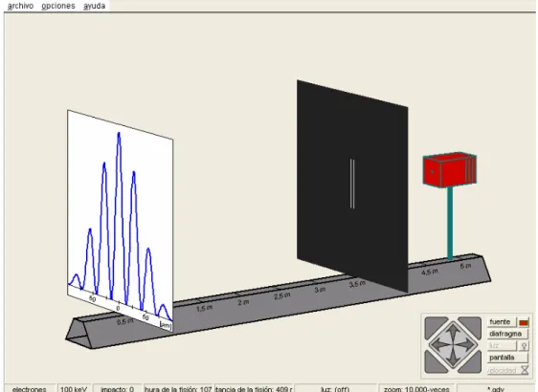Click the diafragma button
Image resolution: width=538 pixels, height=392 pixels.
(507, 334)
